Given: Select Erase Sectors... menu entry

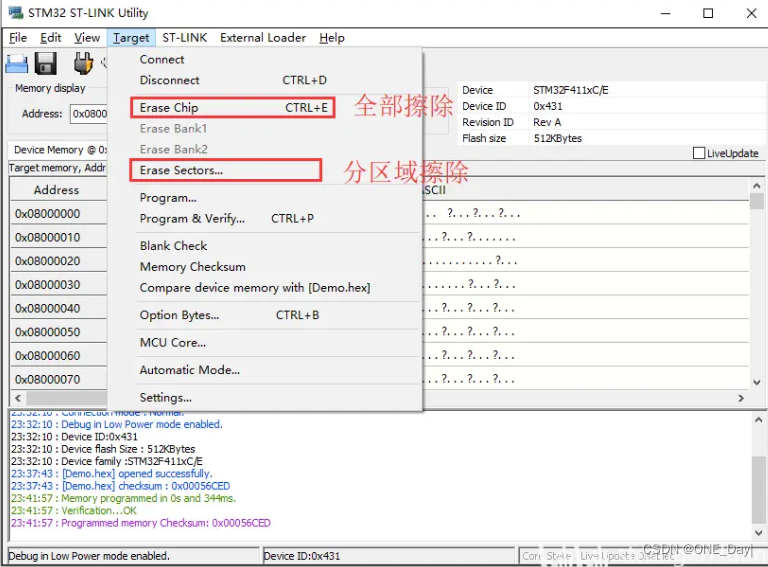Looking at the screenshot, I should [x=264, y=170].
